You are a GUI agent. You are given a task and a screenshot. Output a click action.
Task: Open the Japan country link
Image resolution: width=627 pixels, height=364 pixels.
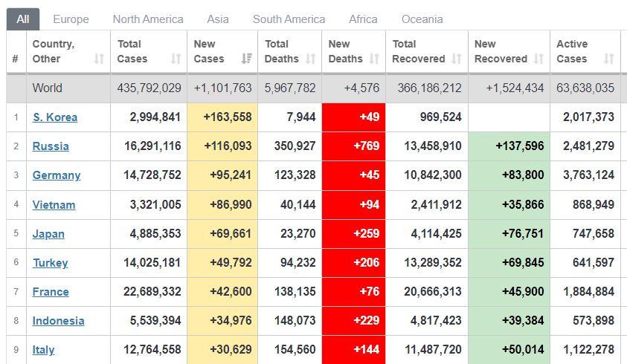[48, 234]
